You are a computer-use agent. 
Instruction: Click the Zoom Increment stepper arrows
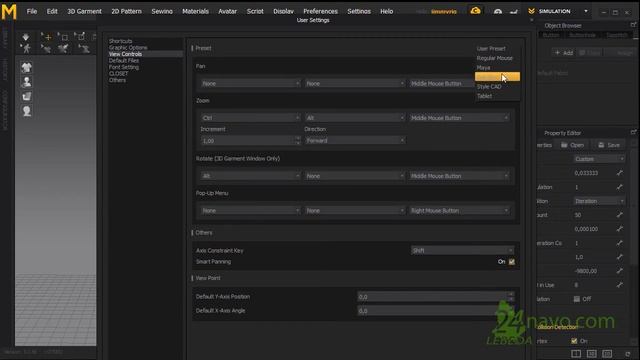pyautogui.click(x=298, y=141)
